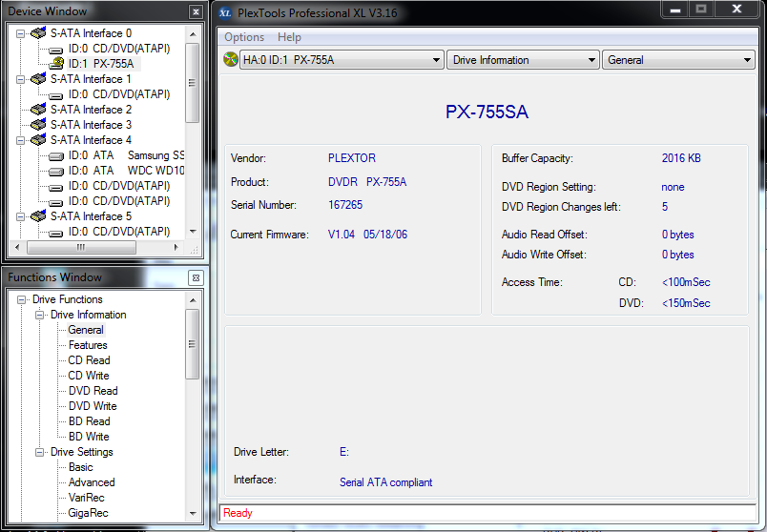Screen dimensions: 767x532
Task: Click the WDC WD10 hard disk icon
Action: pyautogui.click(x=56, y=172)
